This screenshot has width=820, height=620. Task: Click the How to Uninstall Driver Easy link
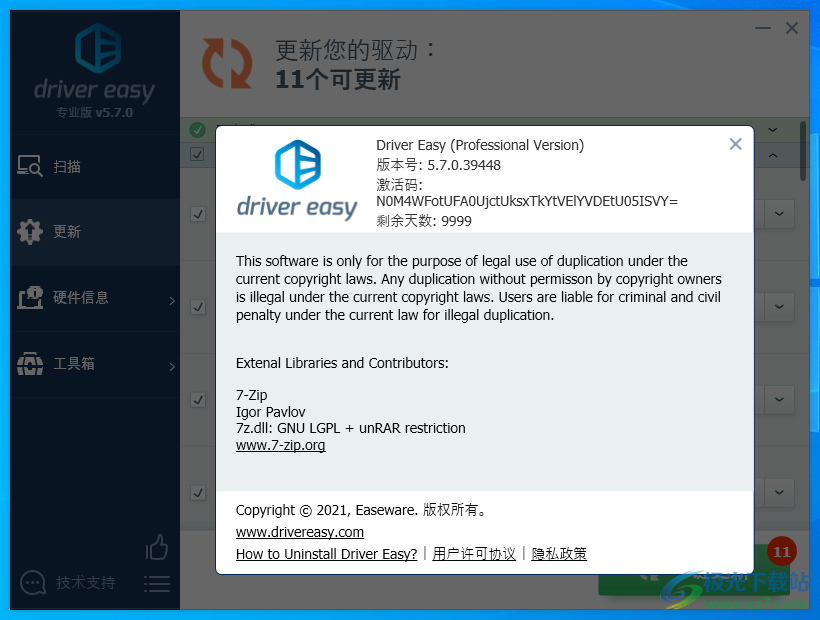(326, 553)
